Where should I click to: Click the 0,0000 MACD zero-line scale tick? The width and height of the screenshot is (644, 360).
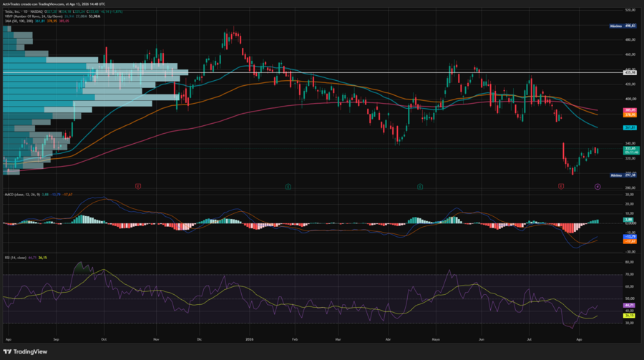(x=630, y=223)
